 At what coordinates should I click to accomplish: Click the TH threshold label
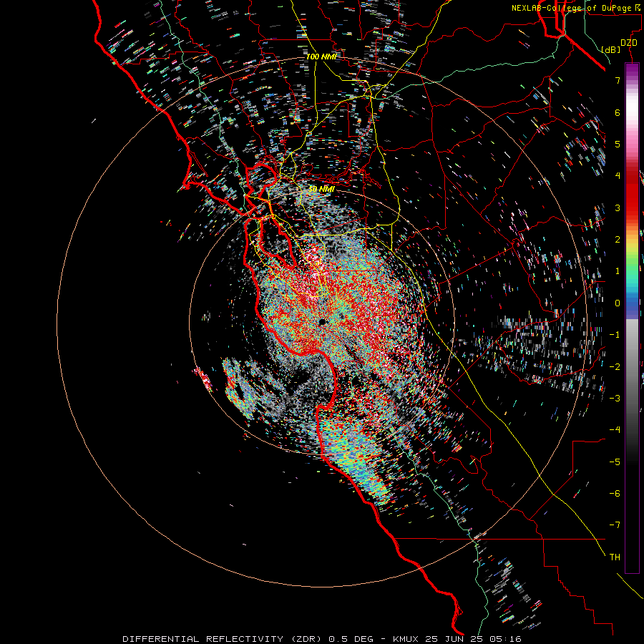[615, 557]
